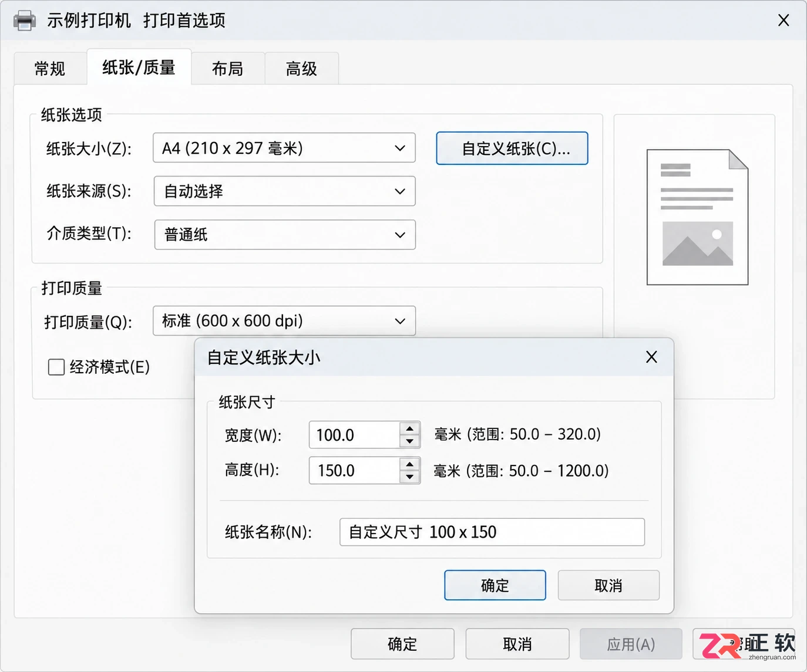This screenshot has width=807, height=672.
Task: Expand the 纸张来源(S) dropdown
Action: point(284,191)
